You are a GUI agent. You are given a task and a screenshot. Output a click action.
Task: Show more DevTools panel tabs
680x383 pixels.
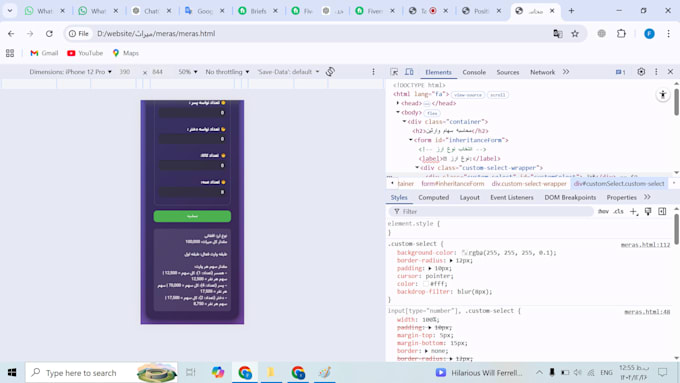566,72
